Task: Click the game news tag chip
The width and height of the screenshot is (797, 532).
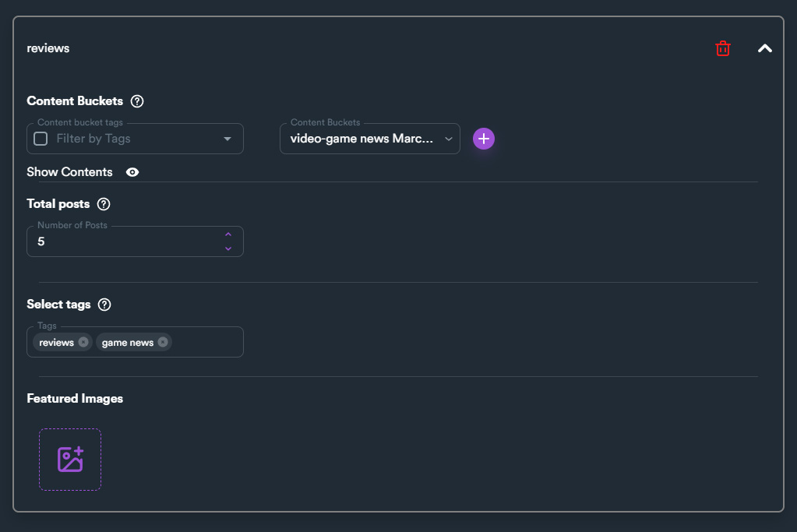Action: pyautogui.click(x=128, y=342)
